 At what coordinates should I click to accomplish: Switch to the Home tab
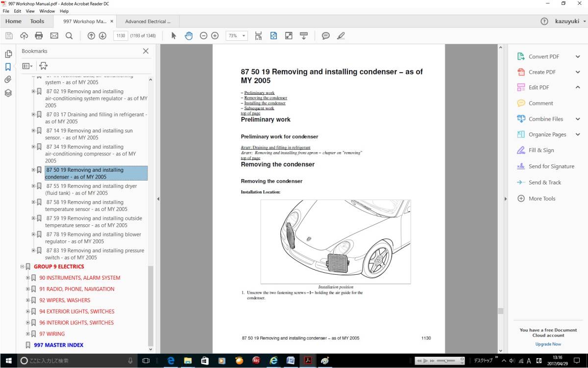click(x=13, y=21)
